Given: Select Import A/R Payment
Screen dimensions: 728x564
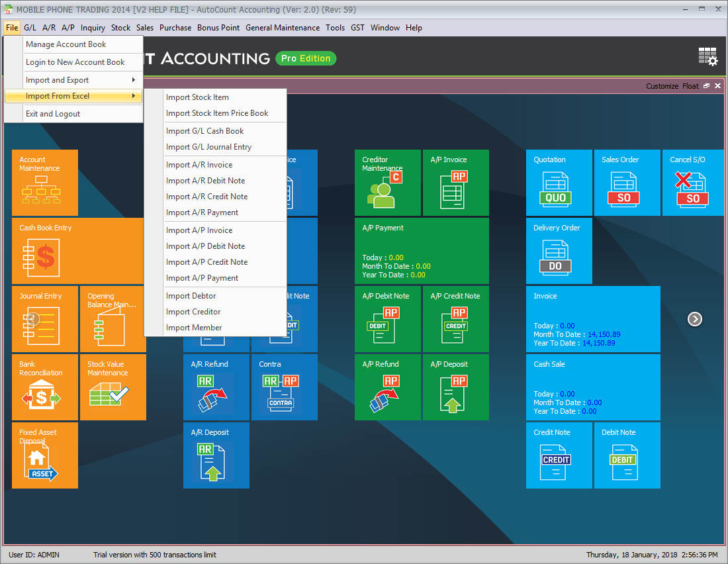Looking at the screenshot, I should tap(216, 212).
